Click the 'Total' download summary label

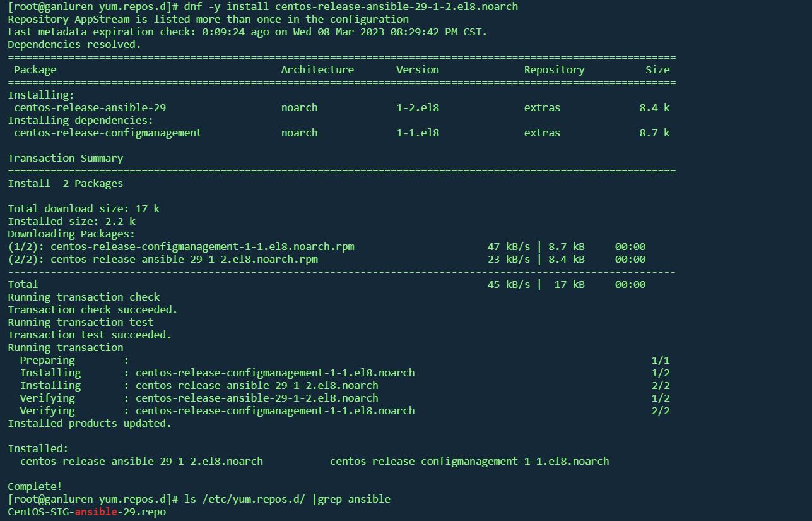tap(23, 284)
